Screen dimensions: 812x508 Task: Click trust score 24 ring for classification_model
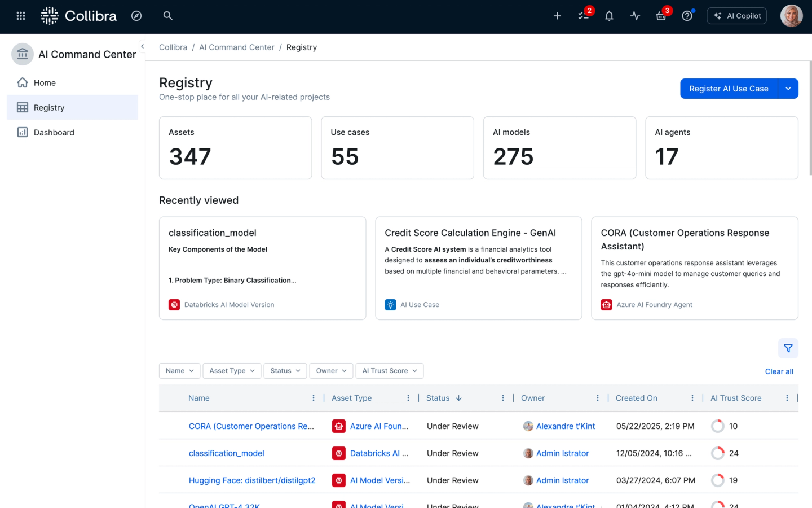click(x=718, y=453)
